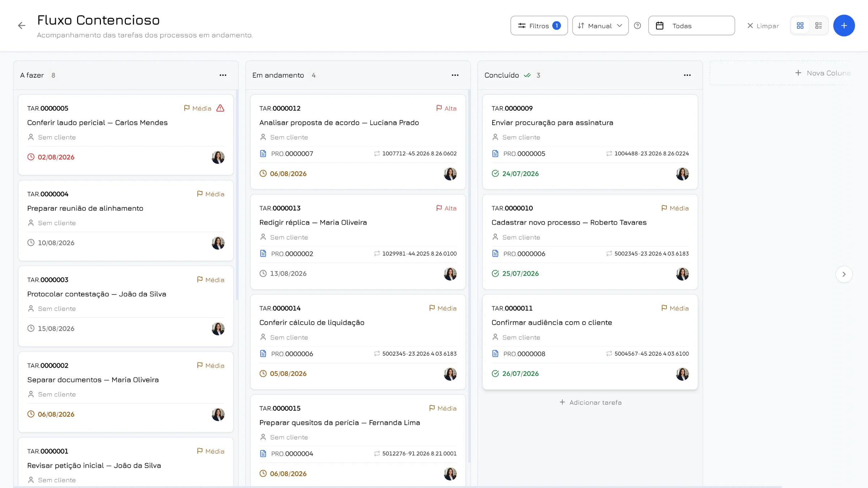Open linked process PRO.0000004
Image resolution: width=868 pixels, height=488 pixels.
click(292, 454)
